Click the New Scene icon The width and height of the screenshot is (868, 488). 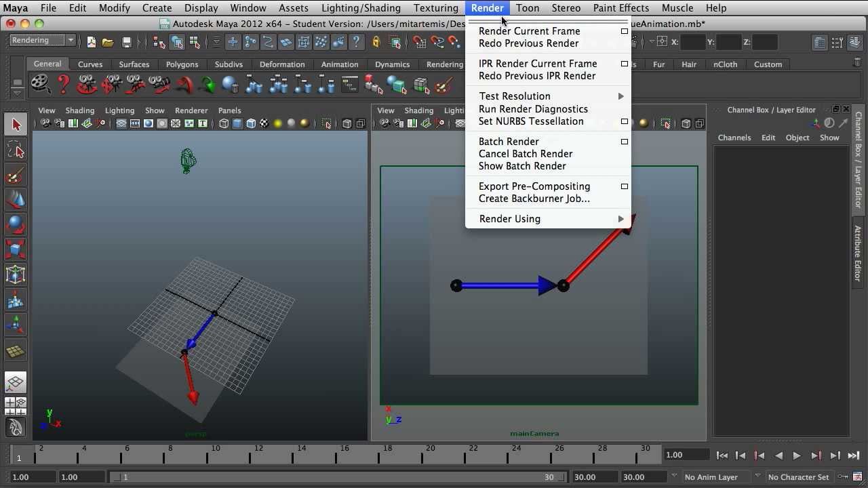click(x=92, y=42)
